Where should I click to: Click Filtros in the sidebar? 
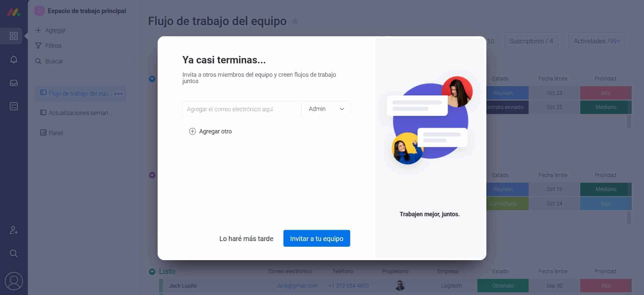coord(53,46)
